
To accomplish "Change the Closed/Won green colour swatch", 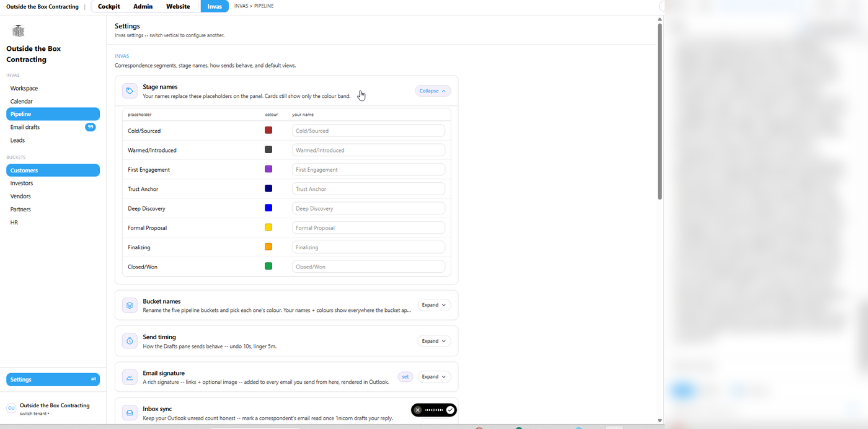I will [x=268, y=266].
